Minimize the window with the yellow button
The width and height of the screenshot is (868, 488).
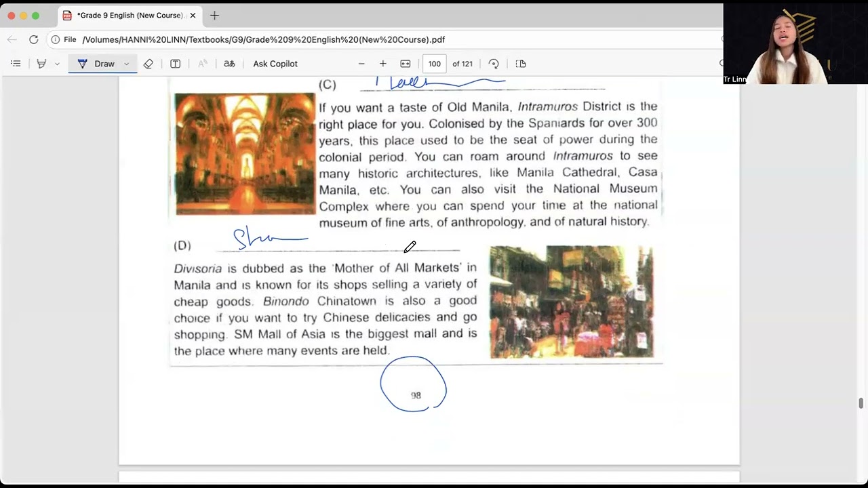tap(24, 16)
